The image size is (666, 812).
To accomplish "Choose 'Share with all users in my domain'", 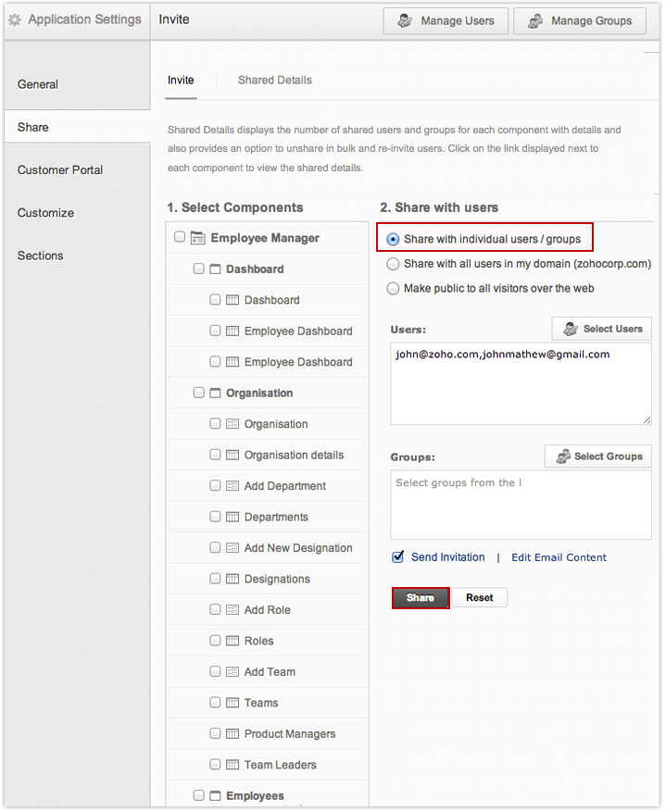I will [x=393, y=264].
